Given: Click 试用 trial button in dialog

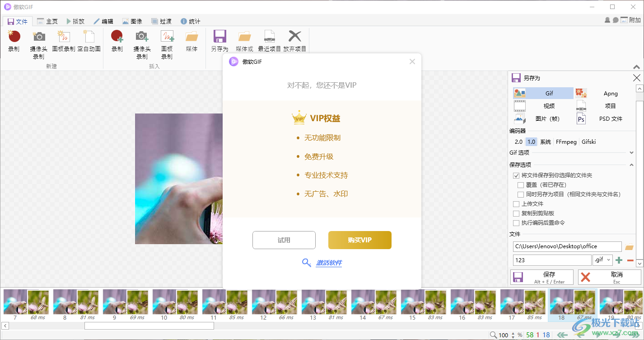Looking at the screenshot, I should tap(284, 240).
